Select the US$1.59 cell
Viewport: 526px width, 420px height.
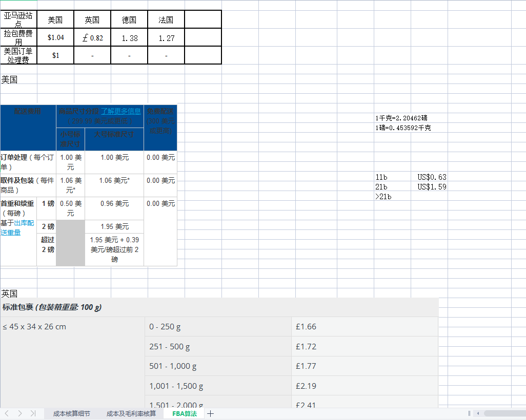pyautogui.click(x=429, y=187)
